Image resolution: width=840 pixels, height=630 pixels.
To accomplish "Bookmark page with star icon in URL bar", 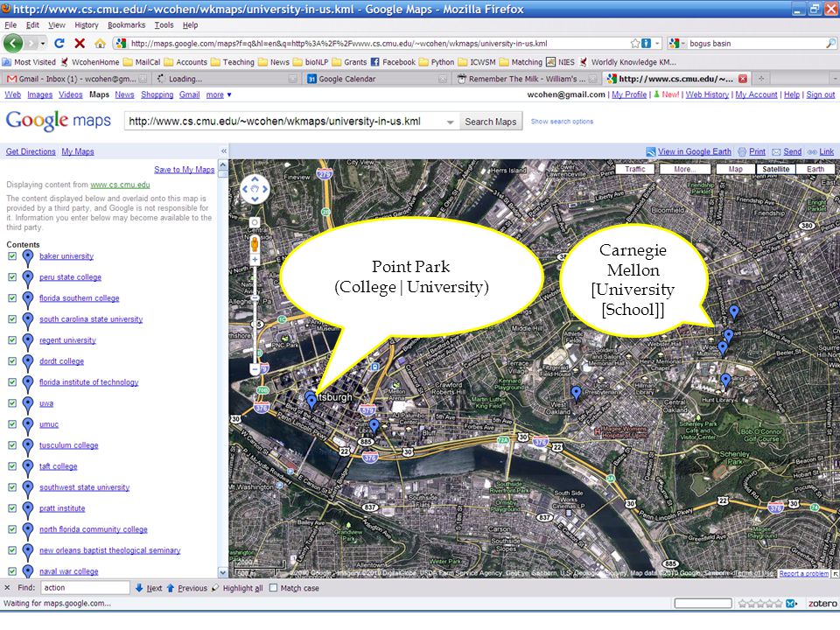I will 635,44.
